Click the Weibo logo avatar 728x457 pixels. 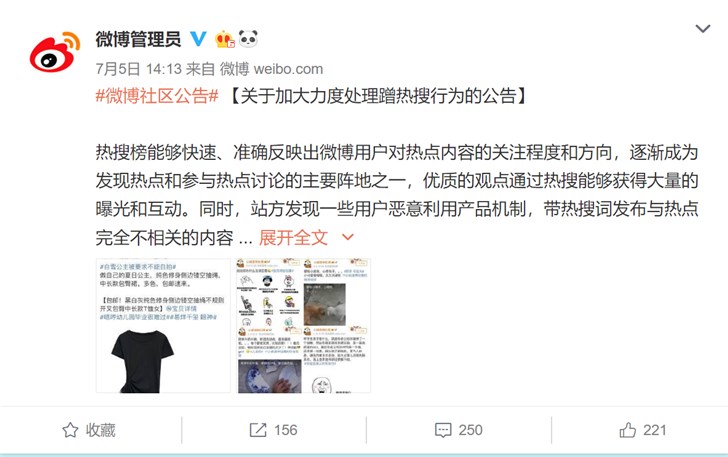[x=55, y=52]
